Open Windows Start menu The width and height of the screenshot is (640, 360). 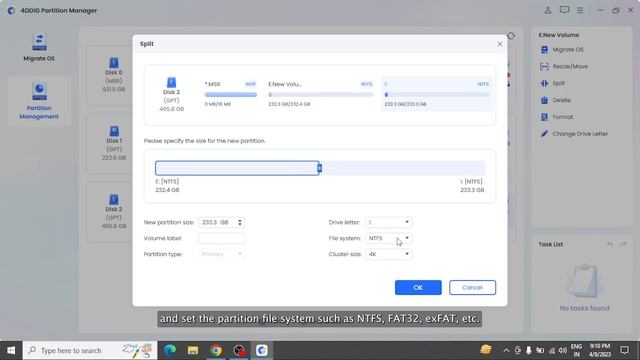pyautogui.click(x=11, y=350)
